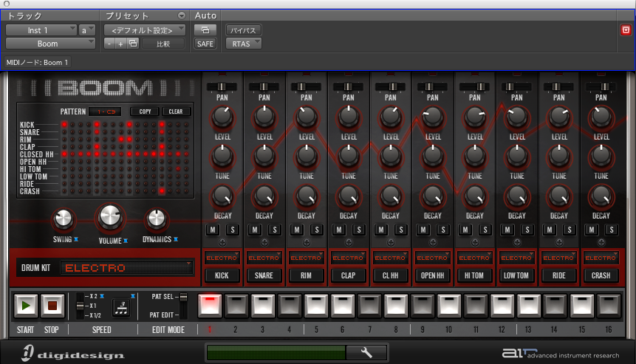636x364 pixels.
Task: Click the KICK channel PAN slider
Action: (x=222, y=86)
